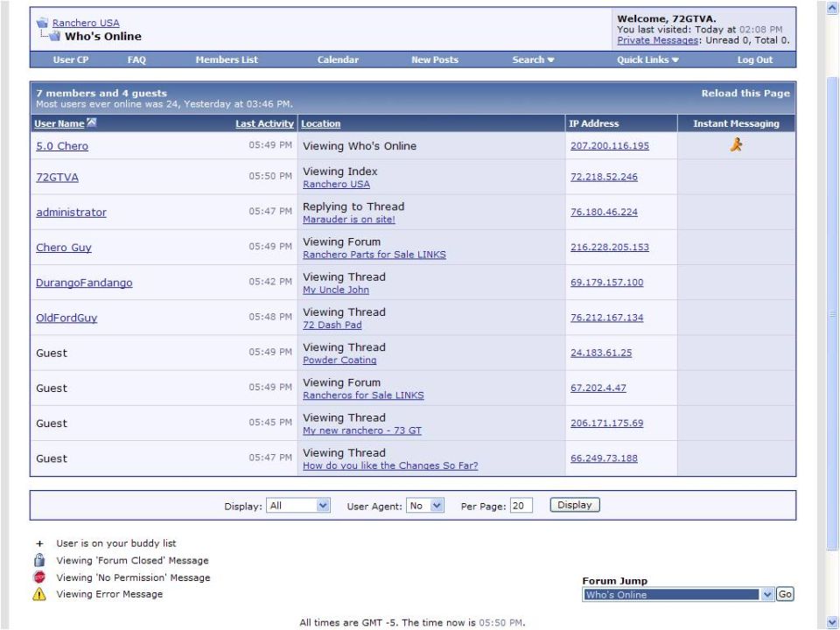Screen dimensions: 840x630
Task: Click IP address 76.212.167.134
Action: click(607, 318)
